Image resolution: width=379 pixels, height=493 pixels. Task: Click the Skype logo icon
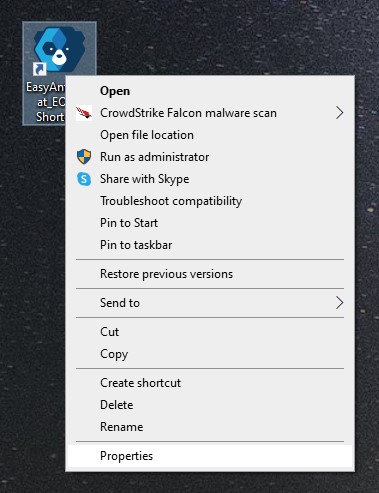[84, 179]
